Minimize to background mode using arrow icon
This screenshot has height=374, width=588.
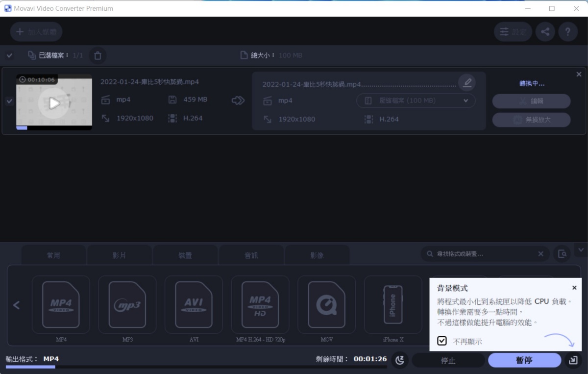pos(573,360)
